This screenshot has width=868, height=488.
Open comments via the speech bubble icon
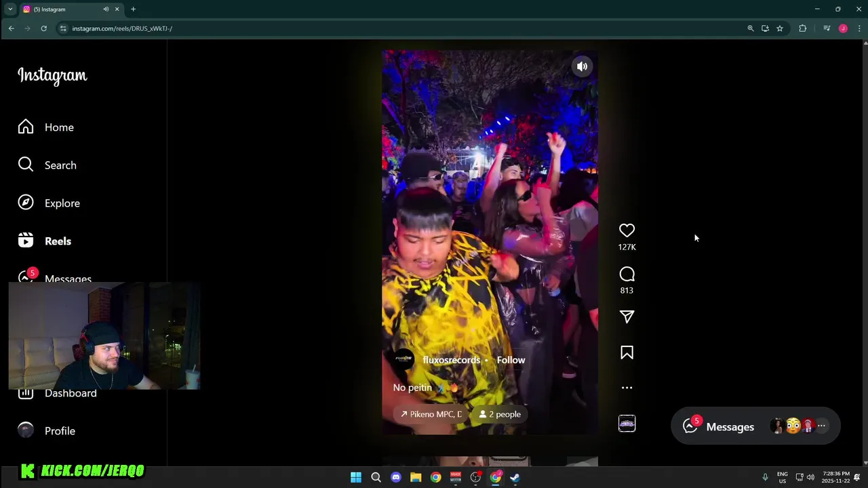click(x=627, y=274)
